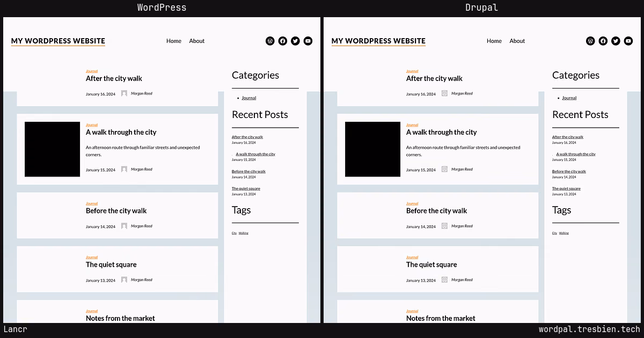This screenshot has height=338, width=644.
Task: Open recent post 'A walk through the city' in WordPress sidebar
Action: [255, 154]
